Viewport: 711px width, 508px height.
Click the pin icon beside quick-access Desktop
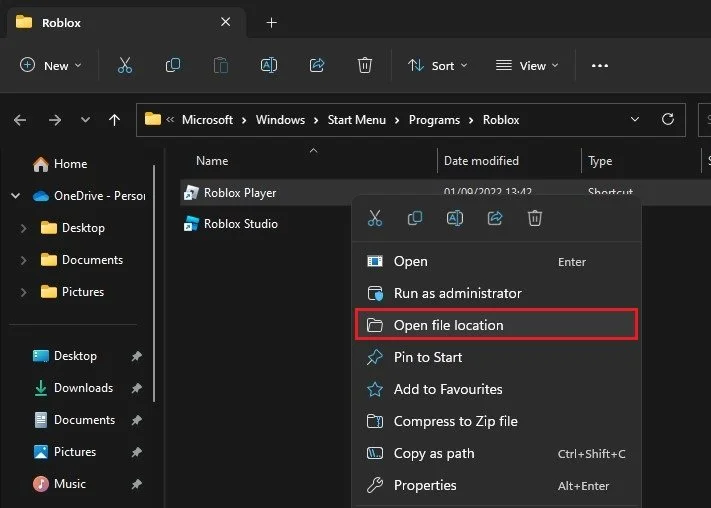[x=136, y=356]
